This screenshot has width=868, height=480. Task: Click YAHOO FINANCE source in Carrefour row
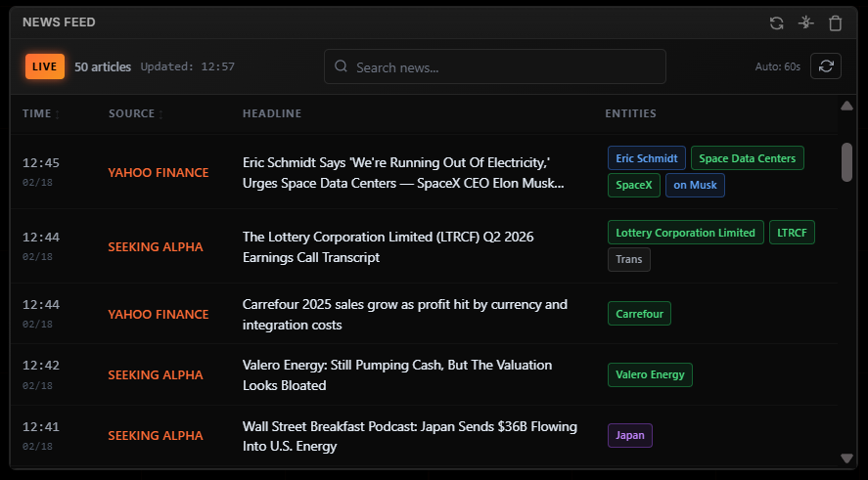click(159, 314)
